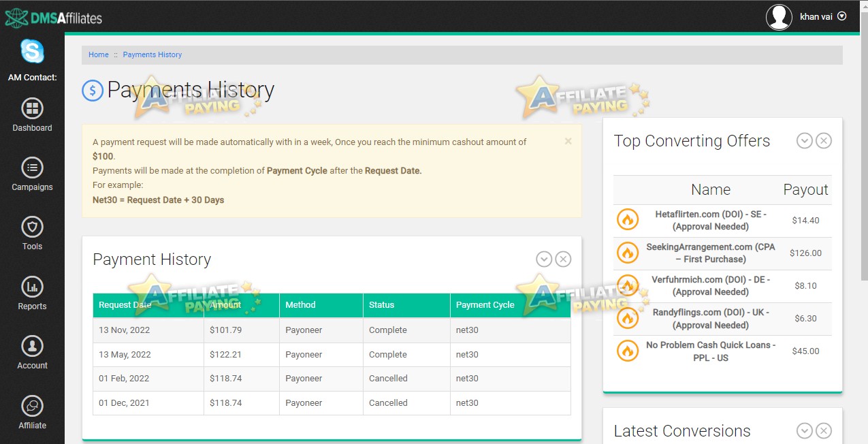Screen dimensions: 868x444
Task: Click Payments History breadcrumb link
Action: [152, 54]
